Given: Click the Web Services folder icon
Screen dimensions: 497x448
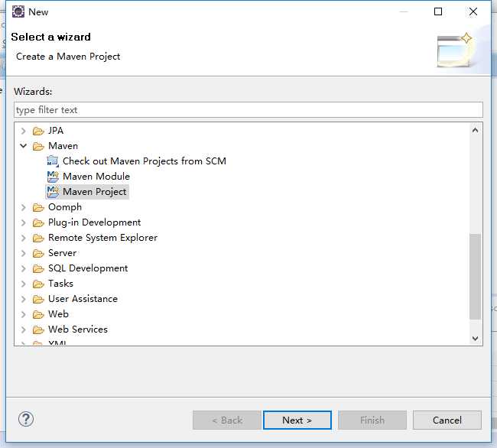Looking at the screenshot, I should pyautogui.click(x=38, y=330).
